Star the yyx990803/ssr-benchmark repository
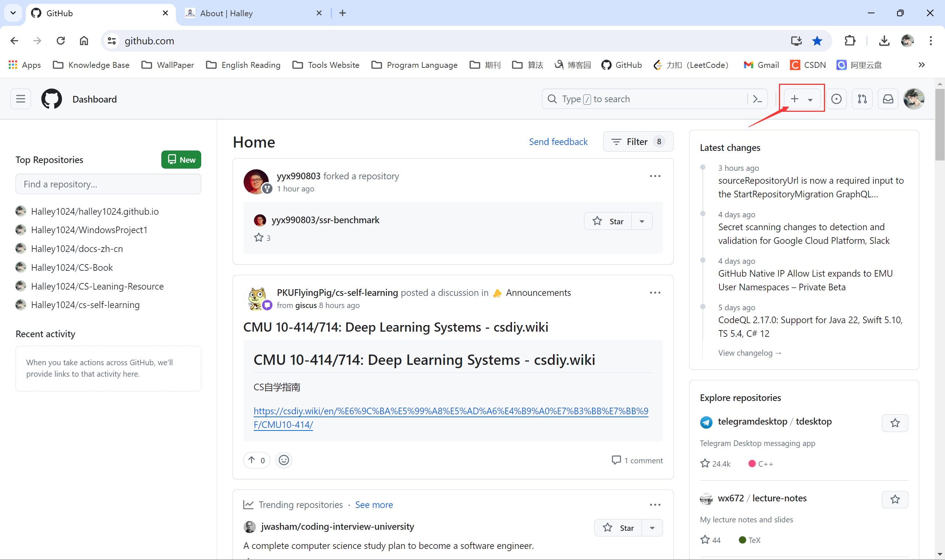 point(608,221)
